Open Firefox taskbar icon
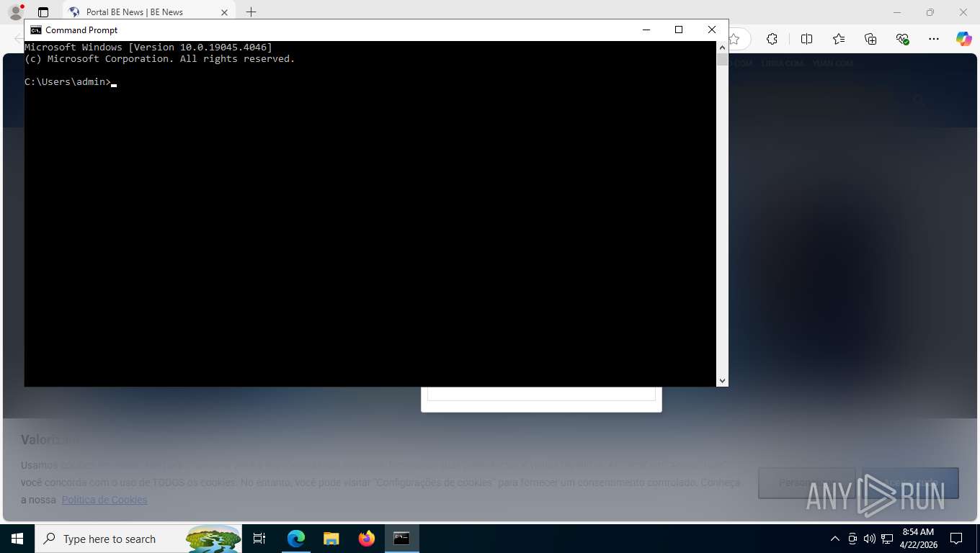This screenshot has width=980, height=553. tap(366, 539)
